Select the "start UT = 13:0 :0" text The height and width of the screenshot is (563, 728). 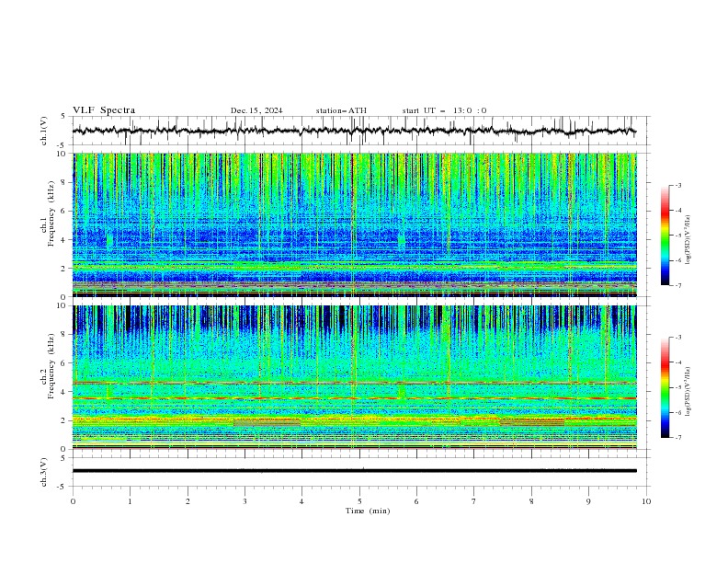coord(444,110)
